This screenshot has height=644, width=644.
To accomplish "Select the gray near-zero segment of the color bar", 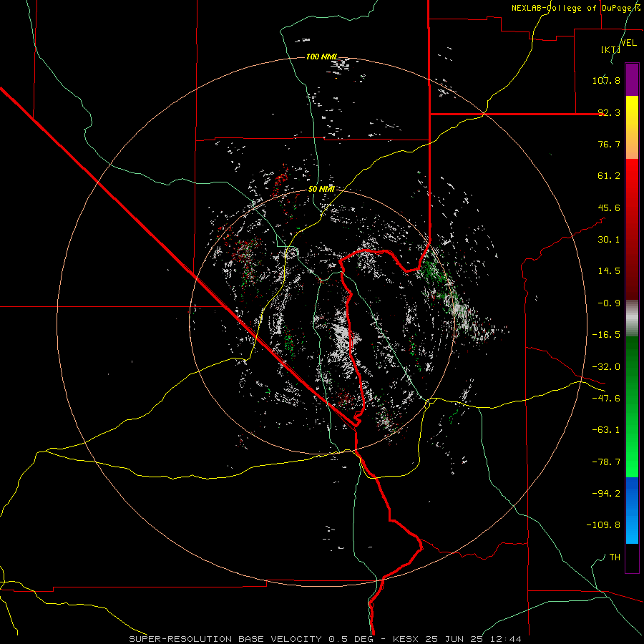I will coord(632,318).
